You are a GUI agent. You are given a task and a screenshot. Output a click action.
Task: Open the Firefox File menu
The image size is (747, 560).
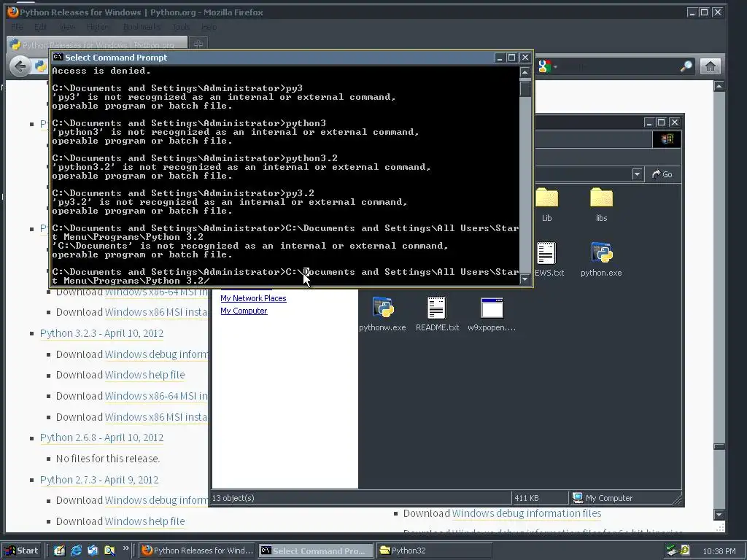tap(18, 27)
